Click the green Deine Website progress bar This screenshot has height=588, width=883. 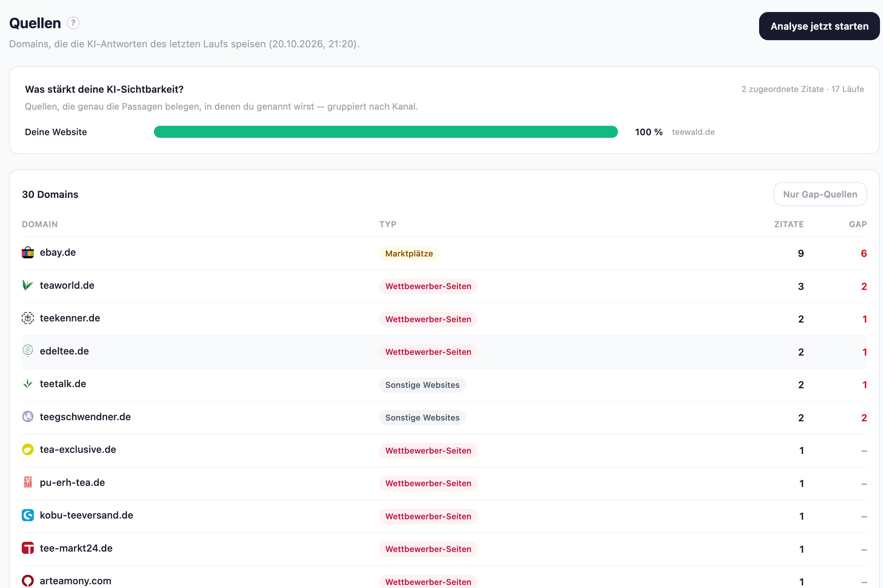click(x=386, y=132)
